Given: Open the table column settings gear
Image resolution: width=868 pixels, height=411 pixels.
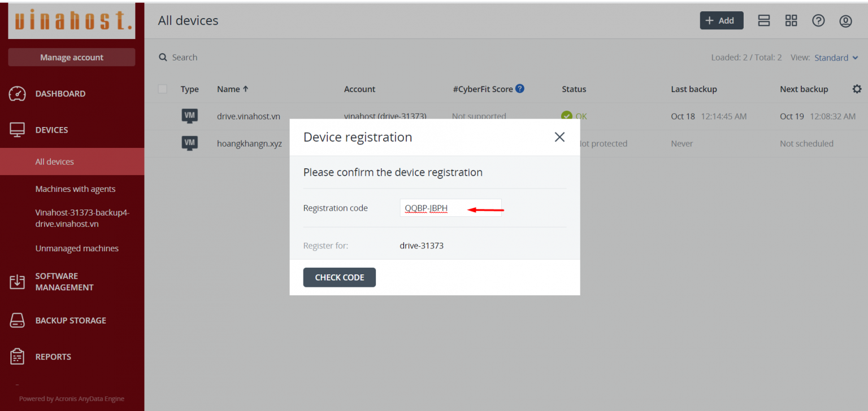Looking at the screenshot, I should pos(857,89).
